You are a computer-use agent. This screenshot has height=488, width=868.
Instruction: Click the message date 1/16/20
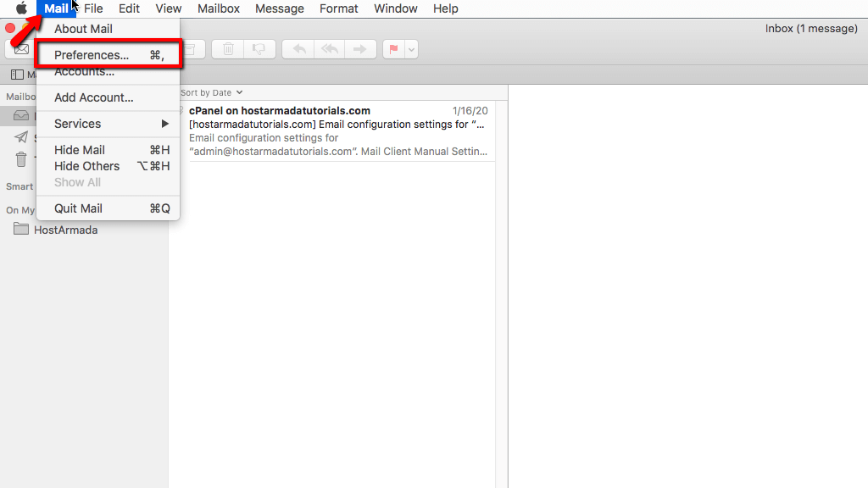pos(470,111)
